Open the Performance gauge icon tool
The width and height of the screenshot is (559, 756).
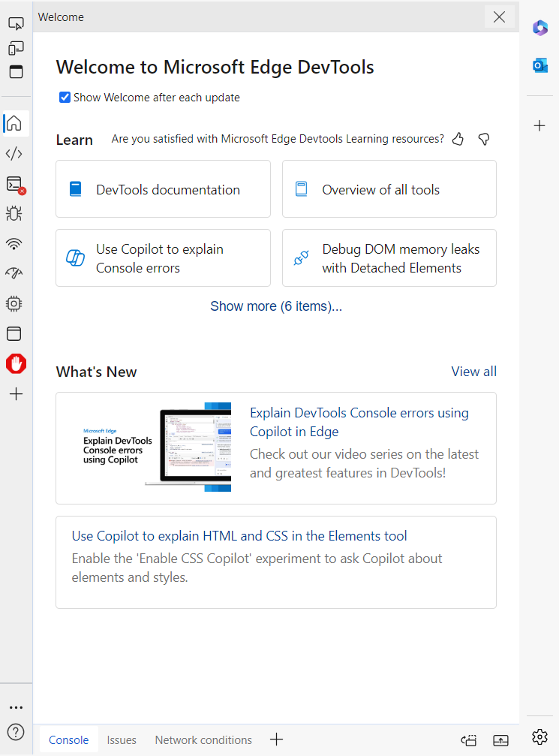(14, 273)
